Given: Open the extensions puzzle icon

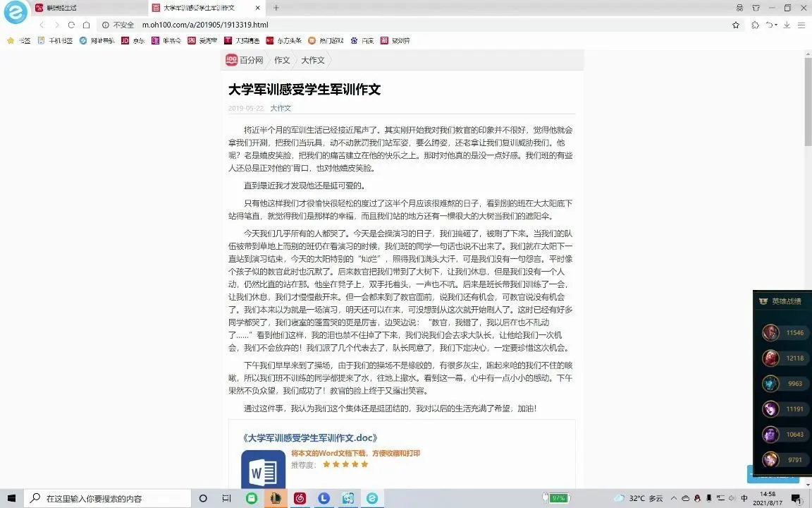Looking at the screenshot, I should [x=755, y=25].
